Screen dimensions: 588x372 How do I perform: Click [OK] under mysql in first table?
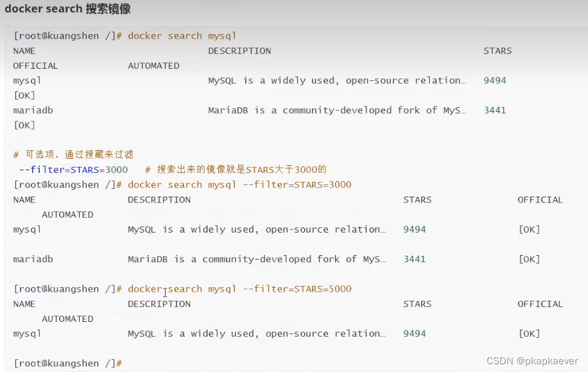[24, 95]
